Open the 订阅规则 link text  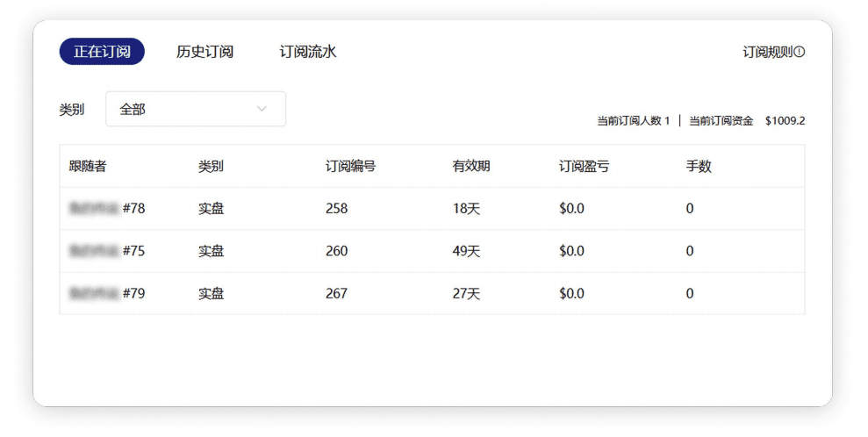pos(767,53)
